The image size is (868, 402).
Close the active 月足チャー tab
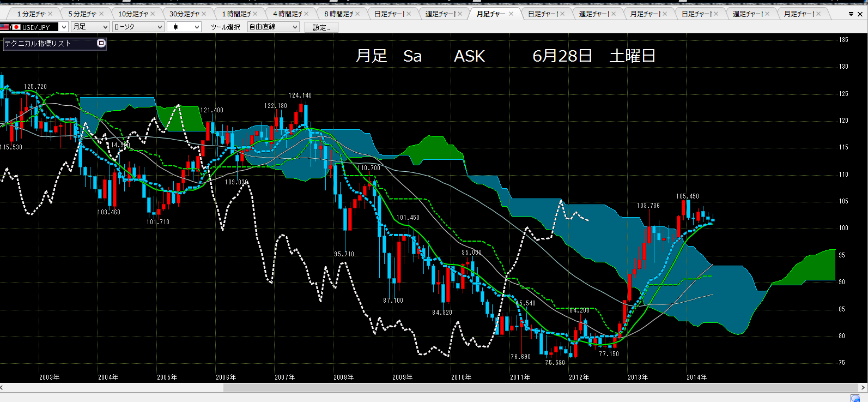coord(511,14)
